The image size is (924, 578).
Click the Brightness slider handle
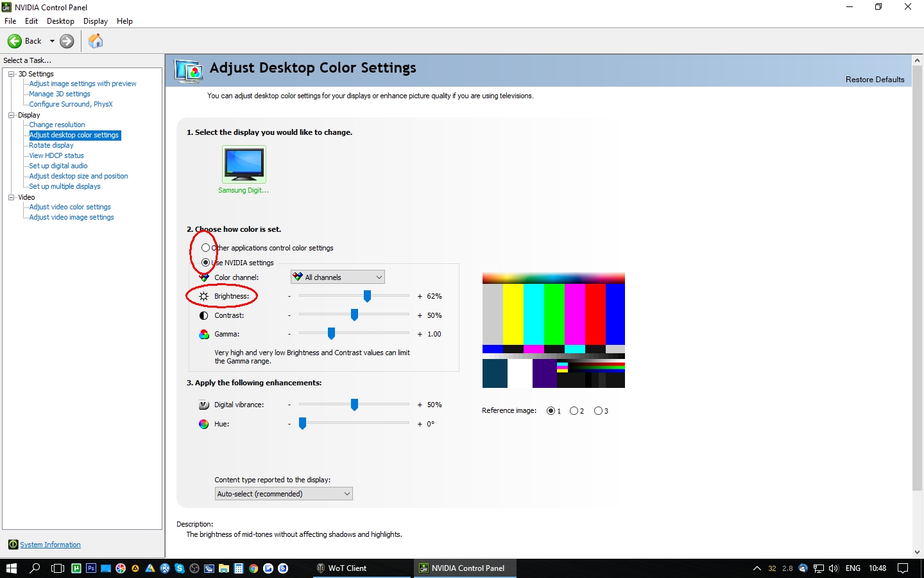pyautogui.click(x=367, y=296)
